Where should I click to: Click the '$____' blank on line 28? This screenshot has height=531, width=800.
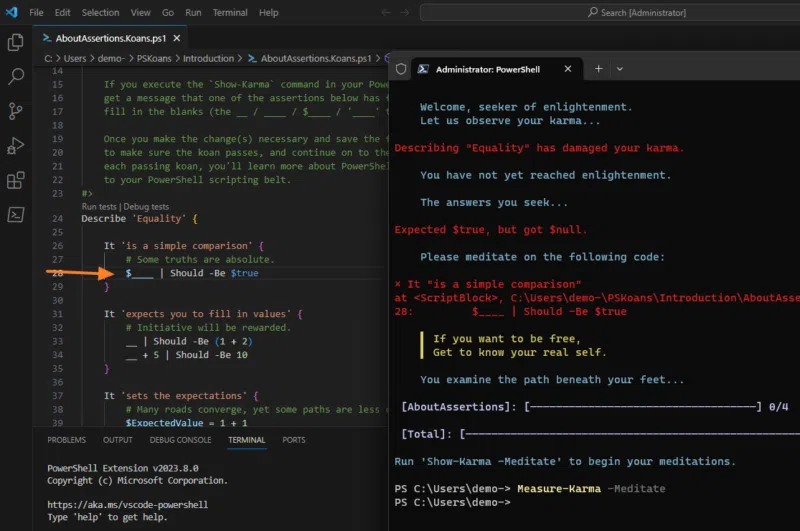point(139,273)
